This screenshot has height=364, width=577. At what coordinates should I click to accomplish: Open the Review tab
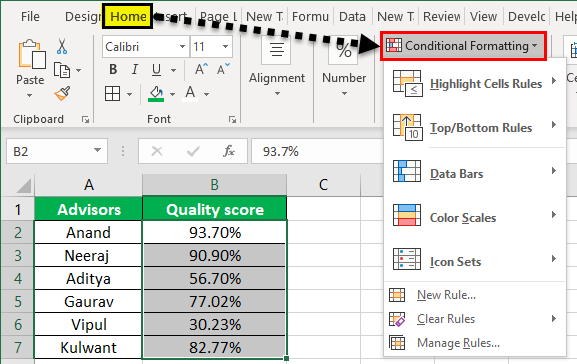(x=441, y=17)
